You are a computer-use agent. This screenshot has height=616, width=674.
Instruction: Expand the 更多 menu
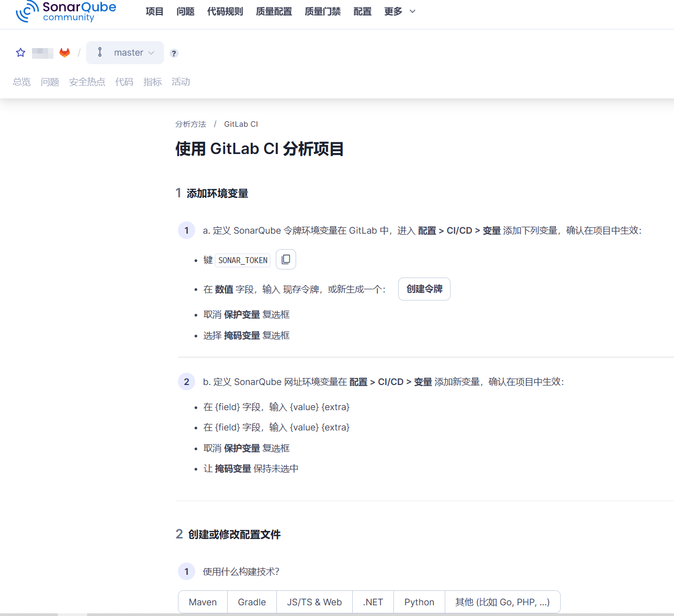point(400,11)
